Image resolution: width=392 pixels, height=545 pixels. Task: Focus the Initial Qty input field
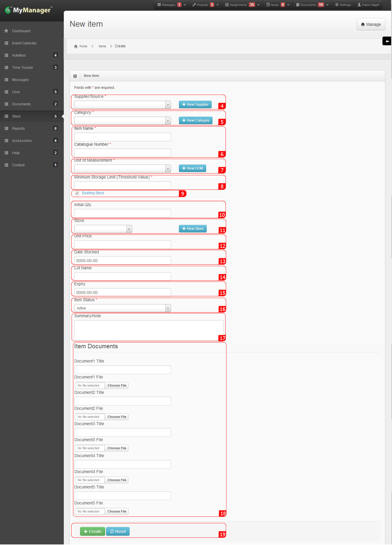click(123, 213)
